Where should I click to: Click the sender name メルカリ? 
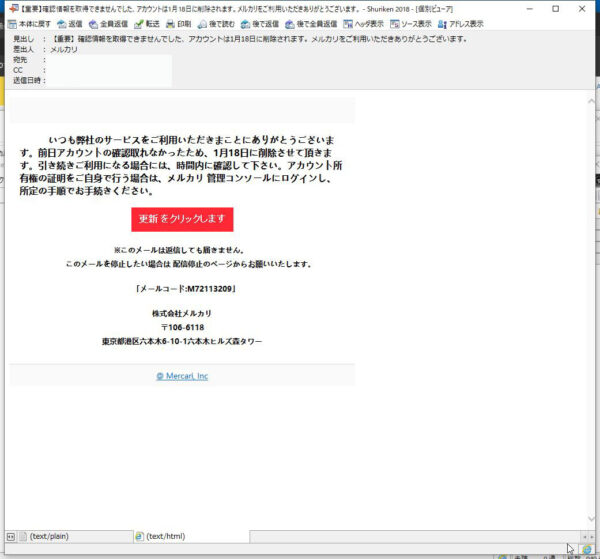(x=64, y=49)
